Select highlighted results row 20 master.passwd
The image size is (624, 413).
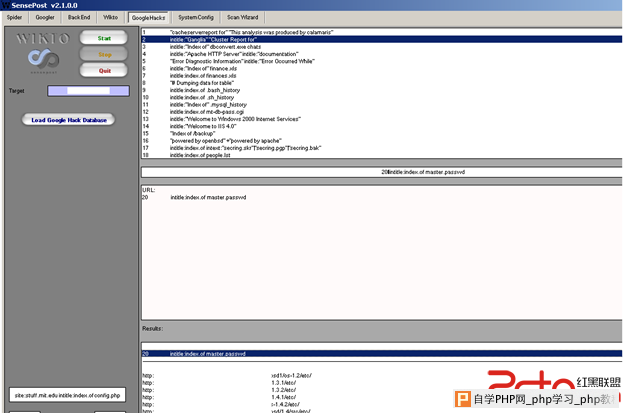(382, 354)
